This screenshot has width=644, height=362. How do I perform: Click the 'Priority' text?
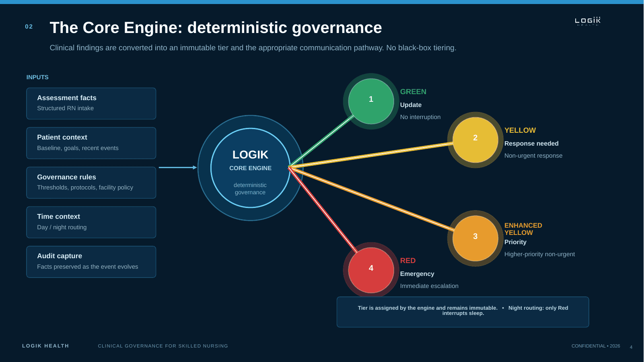515,242
